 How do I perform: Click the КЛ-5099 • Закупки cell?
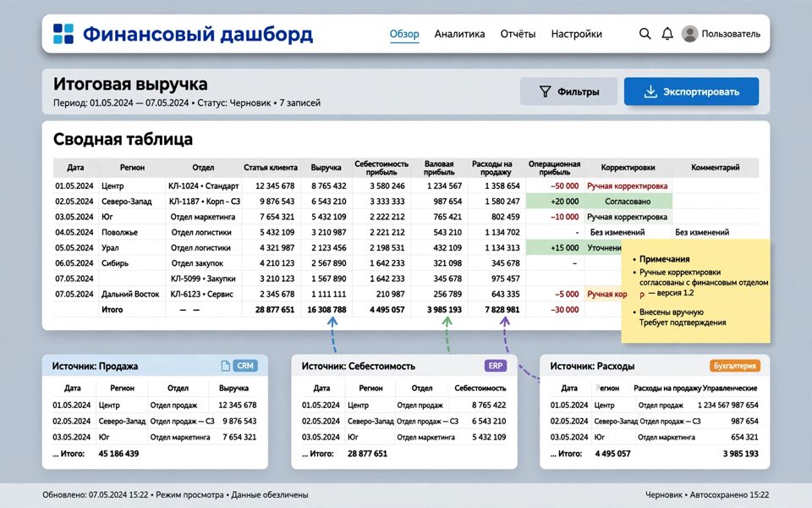[203, 279]
